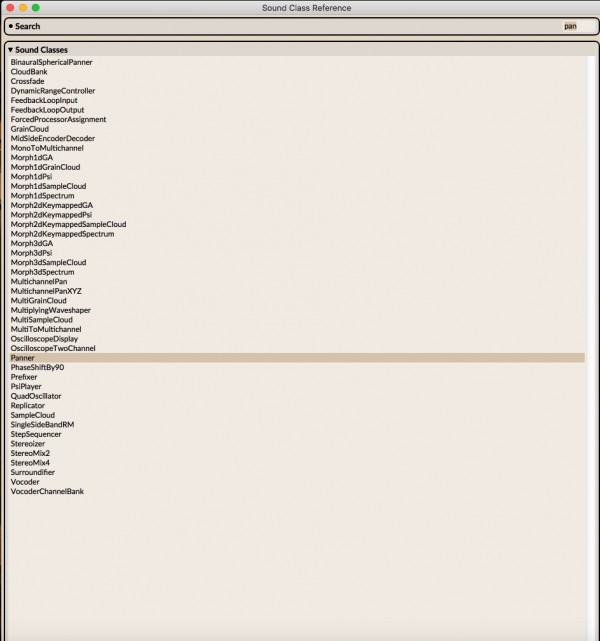Select the Stereoizer class
This screenshot has height=641, width=600.
28,444
